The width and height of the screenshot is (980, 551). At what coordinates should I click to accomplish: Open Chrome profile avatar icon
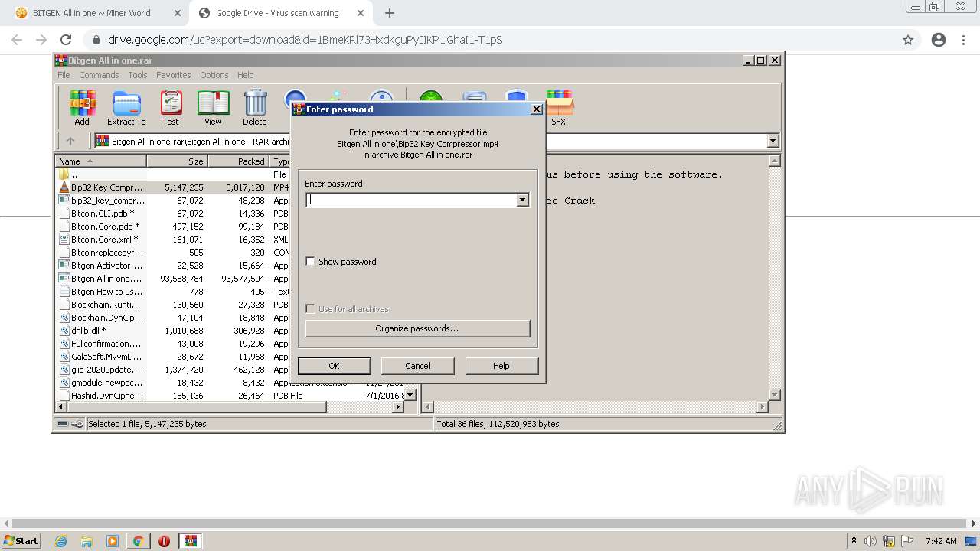click(939, 40)
